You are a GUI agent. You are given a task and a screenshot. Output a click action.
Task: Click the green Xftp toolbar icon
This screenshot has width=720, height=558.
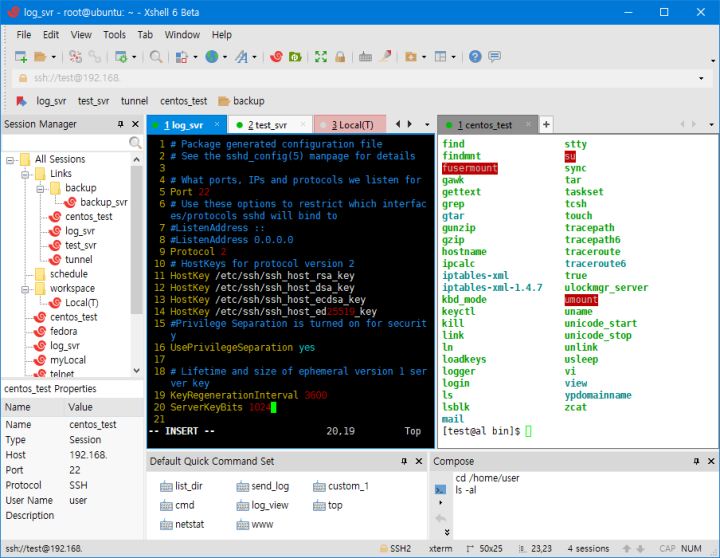pos(296,57)
